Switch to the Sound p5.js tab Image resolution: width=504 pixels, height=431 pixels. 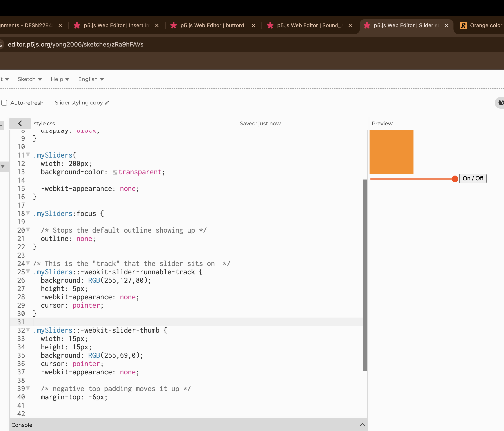click(x=310, y=25)
